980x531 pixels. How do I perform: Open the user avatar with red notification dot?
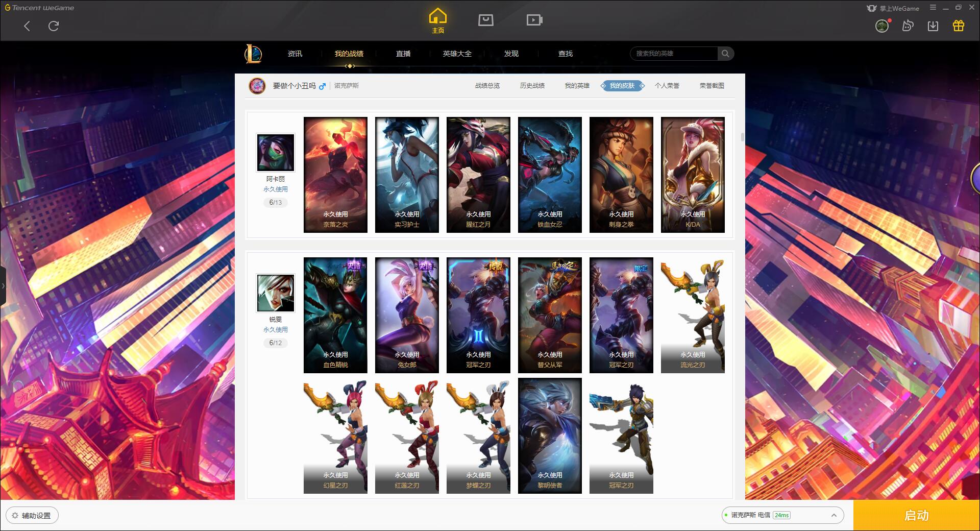pyautogui.click(x=883, y=26)
